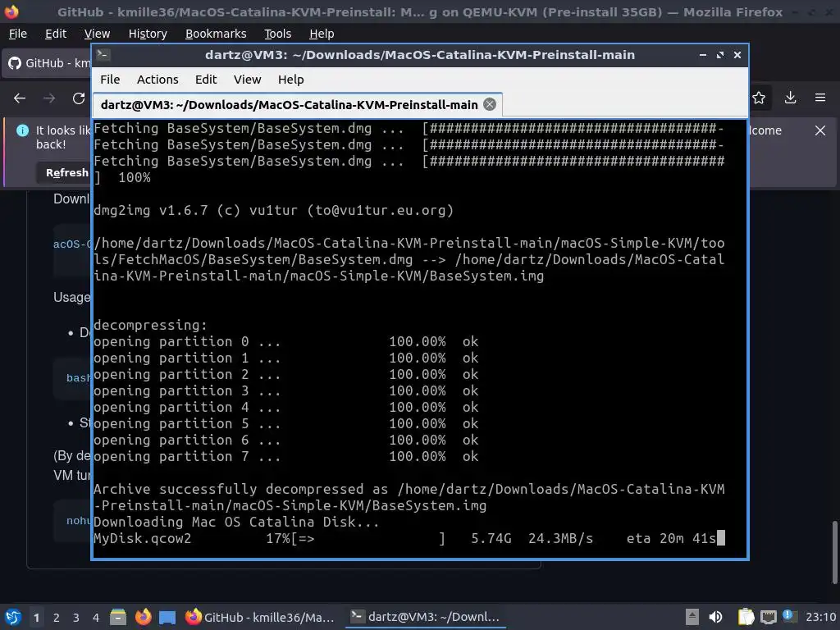
Task: Go back in Firefox
Action: click(20, 98)
